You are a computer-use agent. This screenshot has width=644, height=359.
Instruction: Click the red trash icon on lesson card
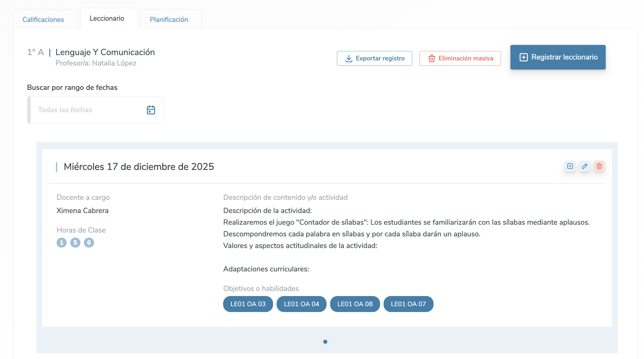(599, 166)
